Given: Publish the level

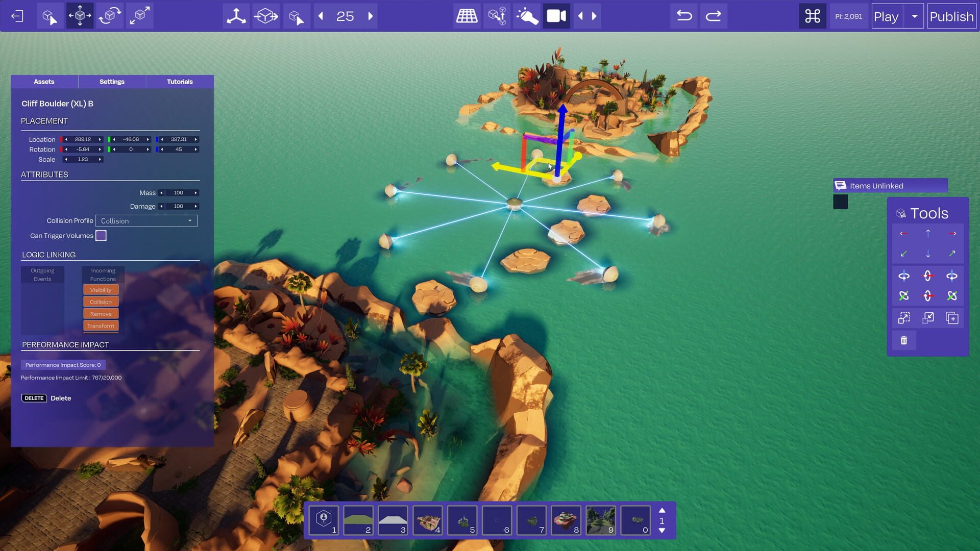Looking at the screenshot, I should 951,16.
